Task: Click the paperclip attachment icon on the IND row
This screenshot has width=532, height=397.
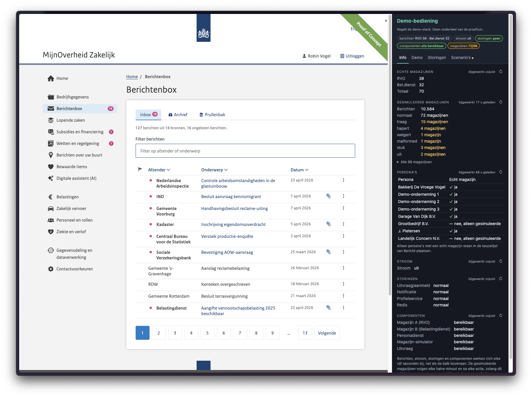Action: (x=328, y=196)
